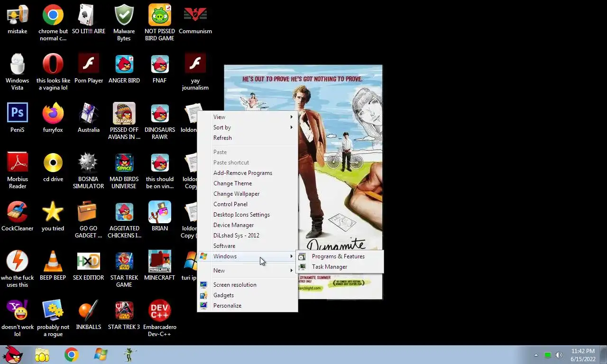Choose Personalize in context menu
Image resolution: width=607 pixels, height=364 pixels.
pos(248,306)
